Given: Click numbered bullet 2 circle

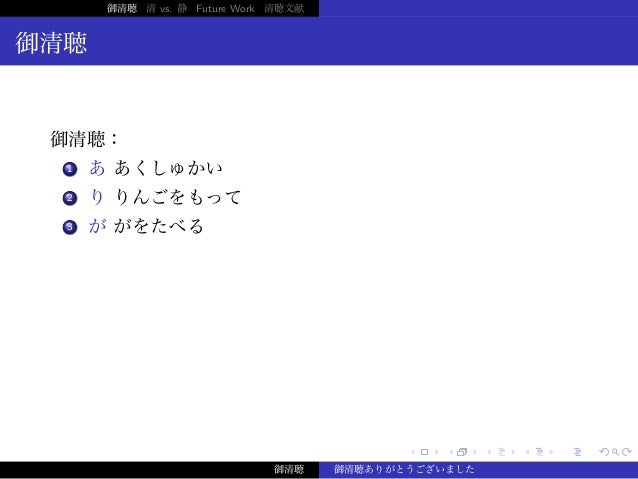Looking at the screenshot, I should (70, 198).
